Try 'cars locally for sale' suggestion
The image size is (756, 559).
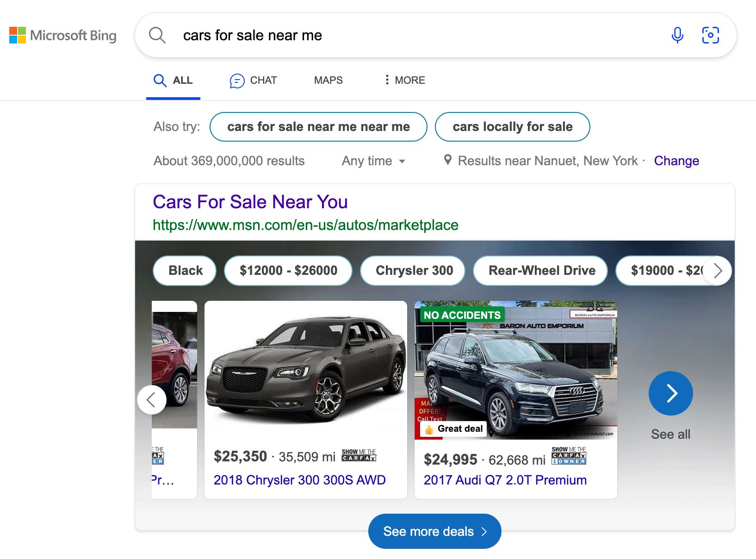(x=513, y=127)
